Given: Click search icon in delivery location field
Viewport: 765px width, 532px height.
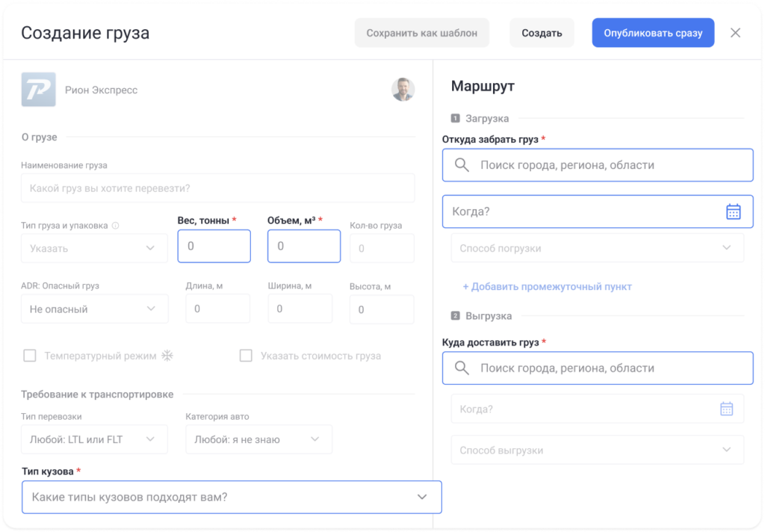Looking at the screenshot, I should click(462, 368).
